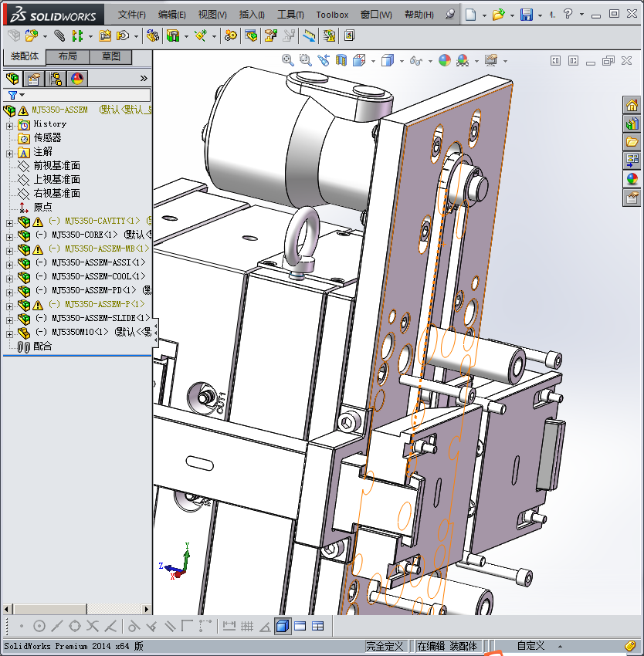Toggle the parallel snap button
Screen dimensions: 644x656
(x=170, y=627)
